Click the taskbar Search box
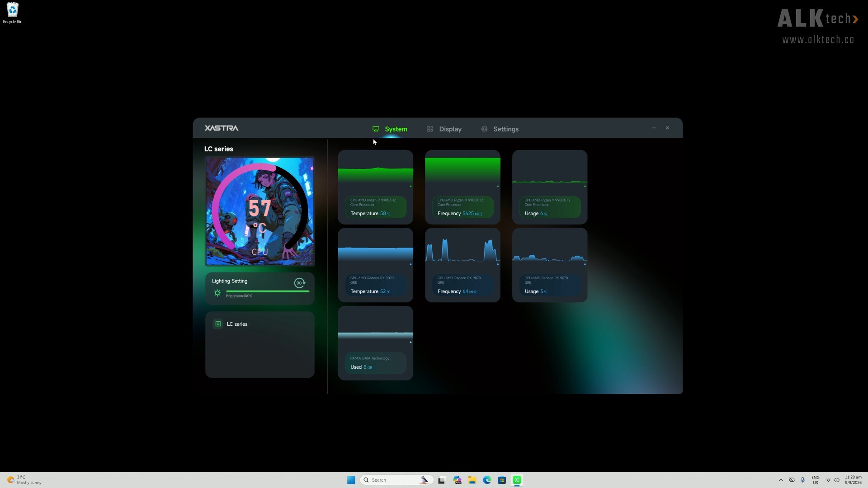The image size is (868, 488). point(396,480)
